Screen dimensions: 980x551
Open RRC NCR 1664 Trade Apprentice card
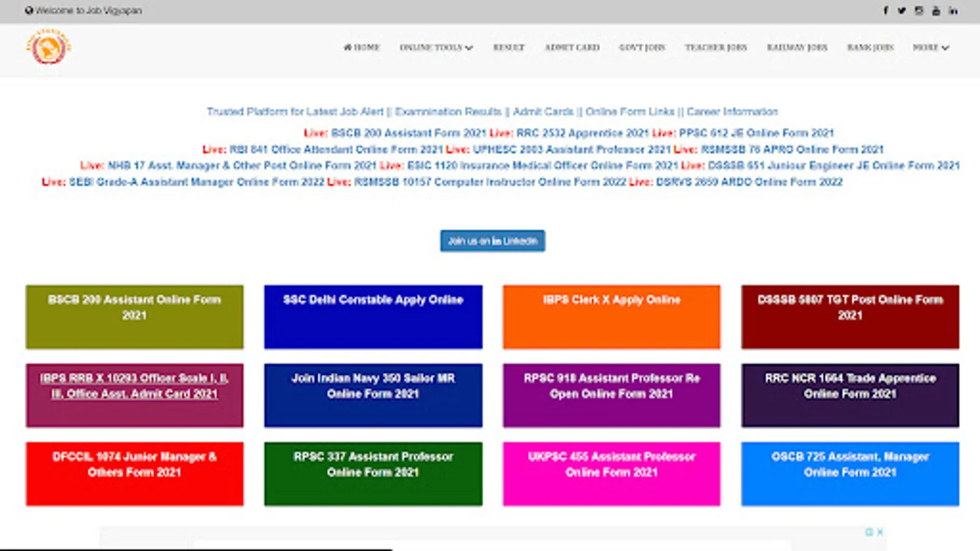point(850,395)
